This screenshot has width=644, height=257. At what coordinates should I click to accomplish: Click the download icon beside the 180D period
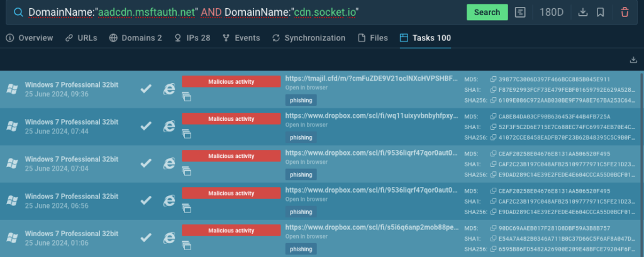[582, 12]
